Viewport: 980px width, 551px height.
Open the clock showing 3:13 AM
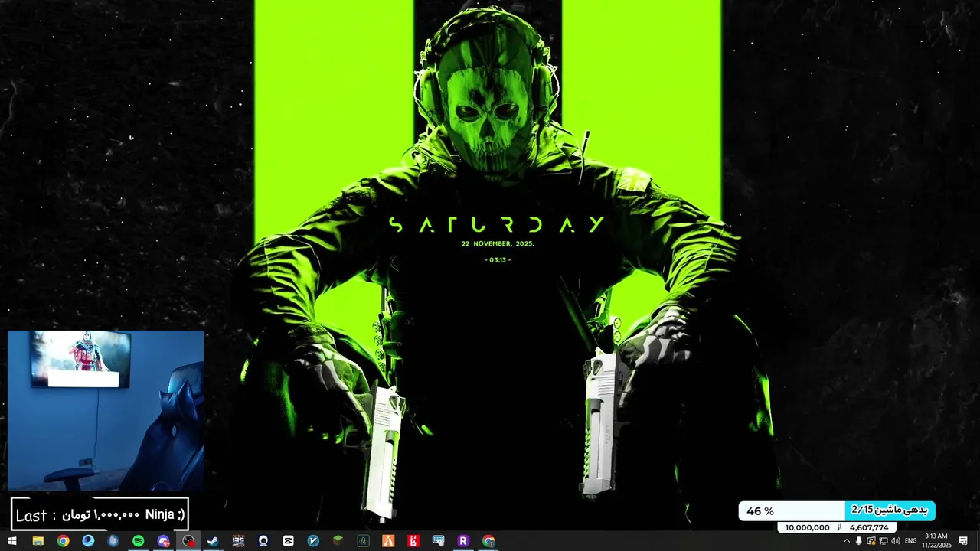(936, 541)
